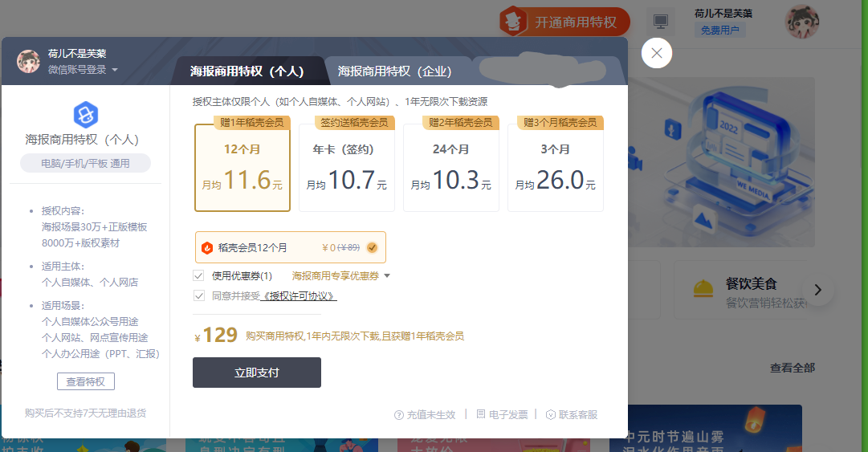Image resolution: width=868 pixels, height=452 pixels.
Task: Click 赠2年稻壳会员 tag
Action: 461,122
